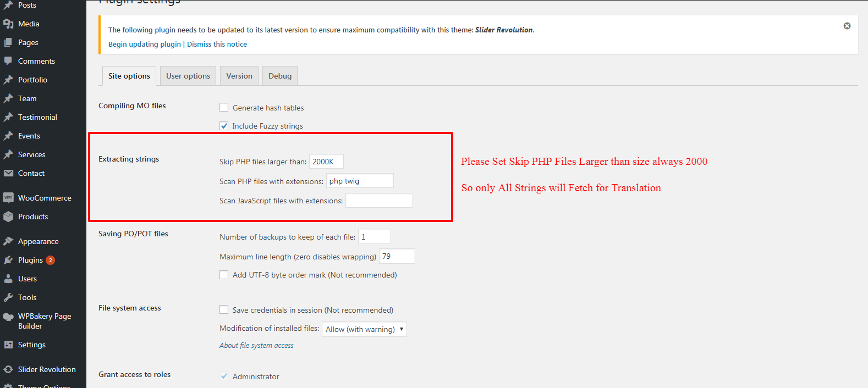The image size is (868, 388).
Task: Uncheck Include Fuzzy strings option
Action: [224, 126]
